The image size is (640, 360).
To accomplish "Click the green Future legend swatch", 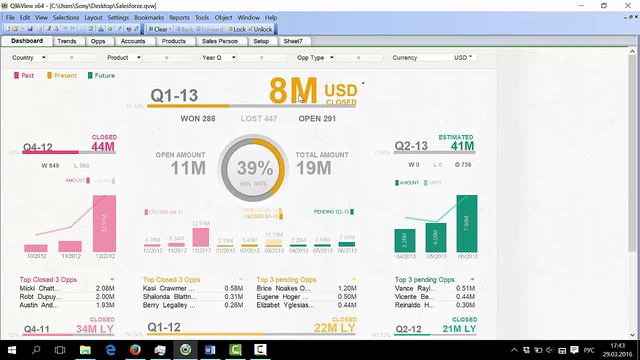I will (x=90, y=76).
